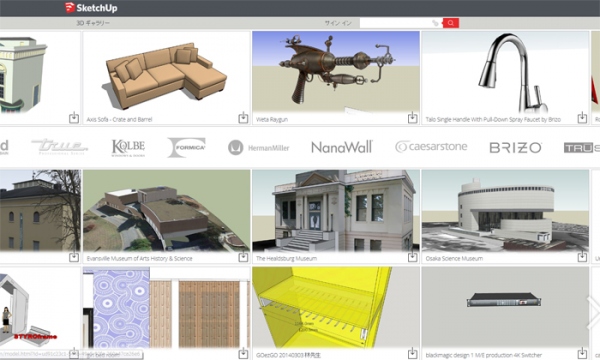The width and height of the screenshot is (600, 360).
Task: Open The Healdsburg Museum thumbnail
Action: pos(336,211)
